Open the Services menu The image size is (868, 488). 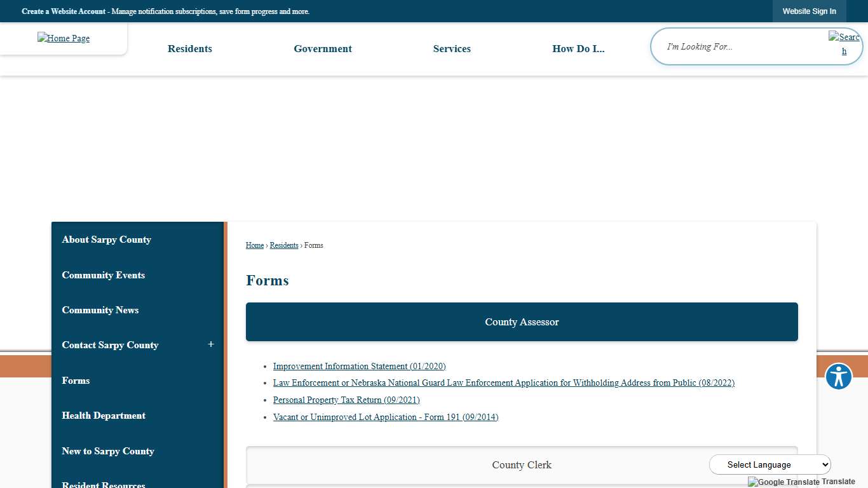(x=452, y=49)
